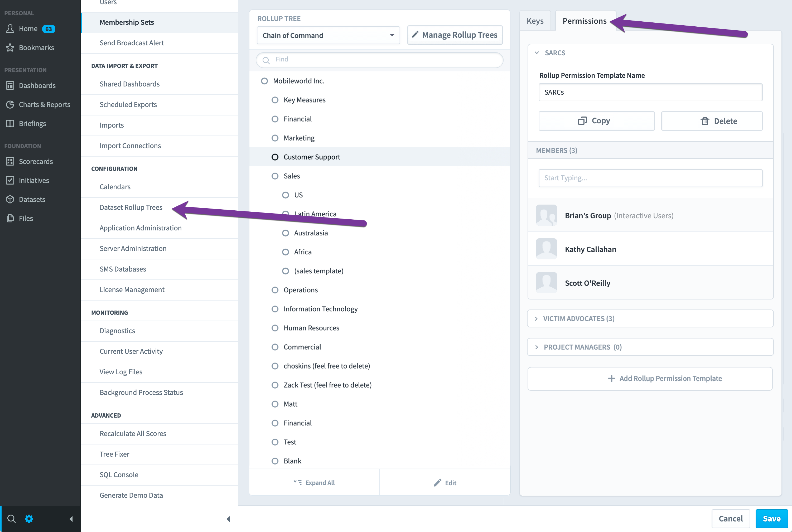Open the Datasets cube icon
Screen dimensions: 792x532
[10, 200]
